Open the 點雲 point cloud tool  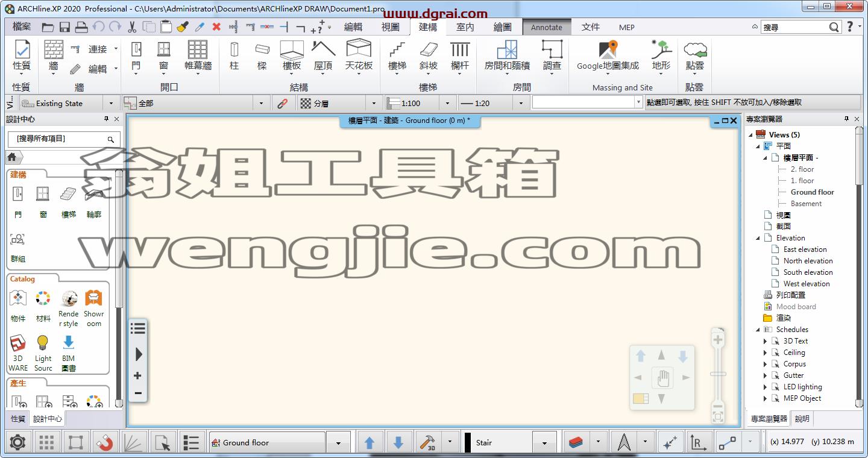pyautogui.click(x=695, y=56)
